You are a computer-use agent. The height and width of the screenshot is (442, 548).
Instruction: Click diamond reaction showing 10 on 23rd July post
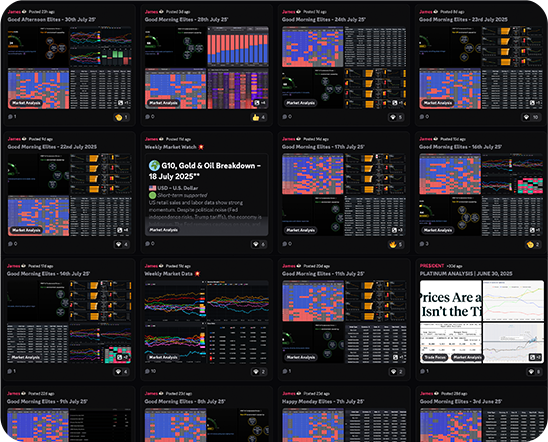[531, 117]
